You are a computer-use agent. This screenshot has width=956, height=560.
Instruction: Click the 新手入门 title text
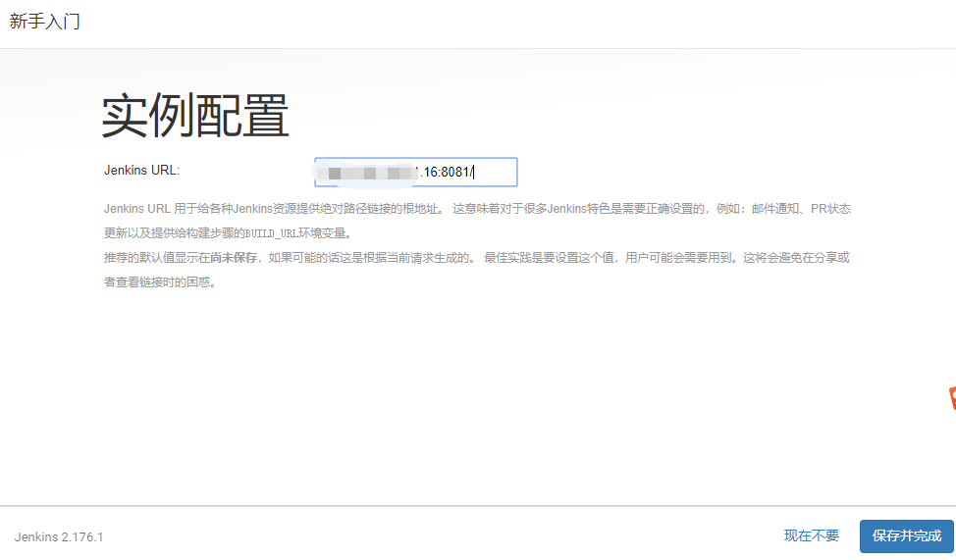coord(44,22)
